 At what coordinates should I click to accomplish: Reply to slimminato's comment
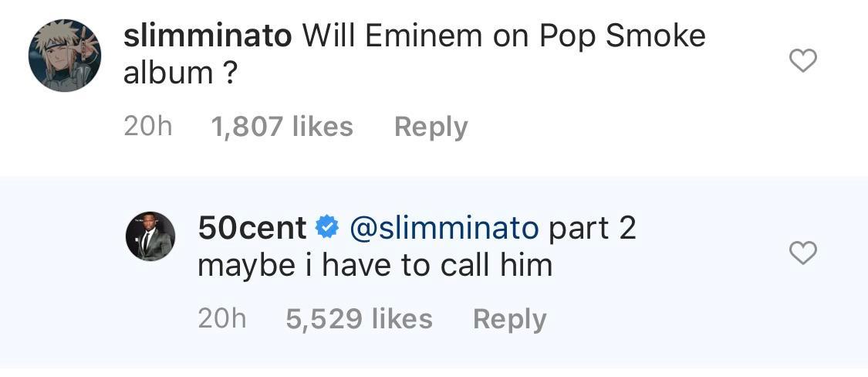[431, 127]
